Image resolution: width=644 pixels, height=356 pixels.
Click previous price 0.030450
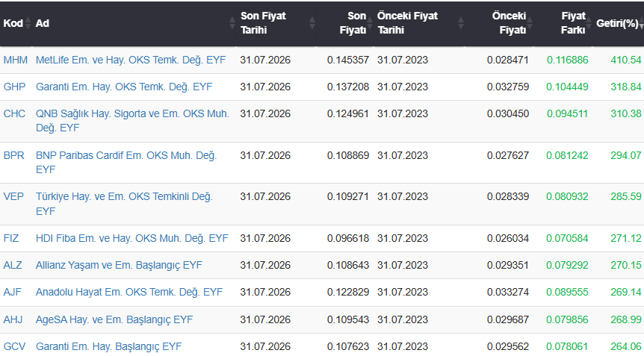pyautogui.click(x=508, y=113)
